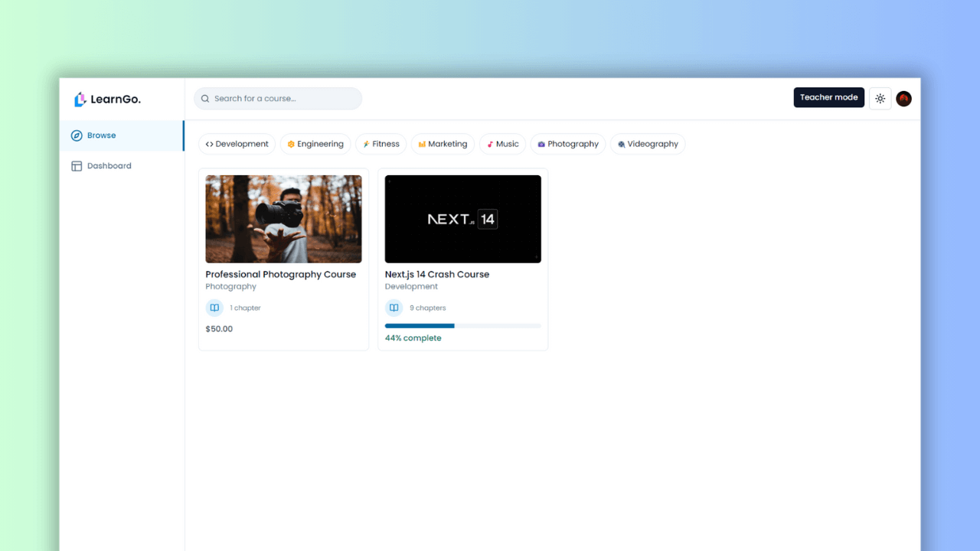Click the 44% complete progress bar
The width and height of the screenshot is (980, 551).
pyautogui.click(x=462, y=325)
